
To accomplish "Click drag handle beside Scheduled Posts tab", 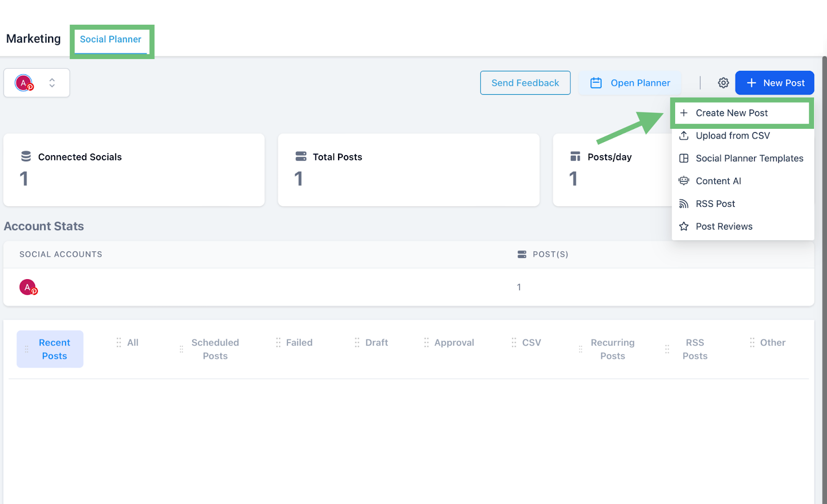I will [181, 349].
